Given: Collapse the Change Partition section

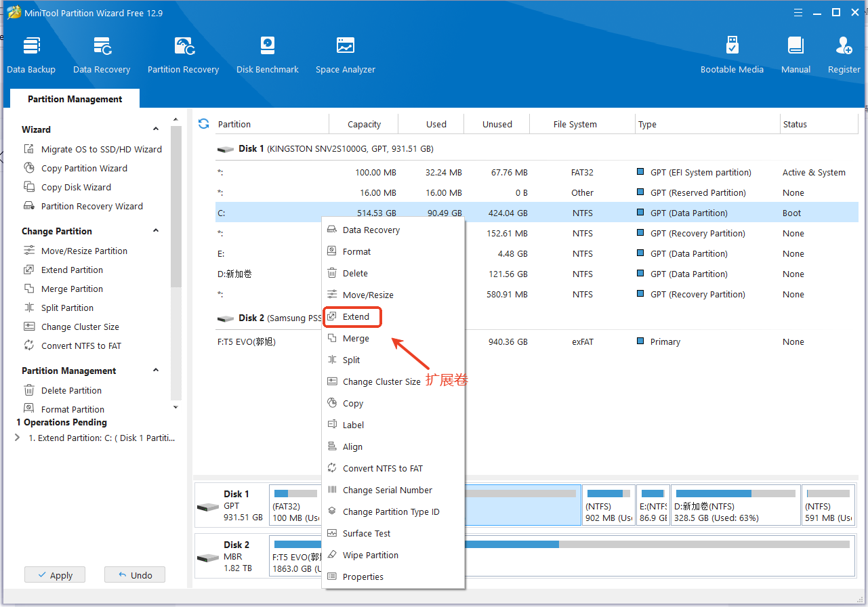Looking at the screenshot, I should 156,231.
